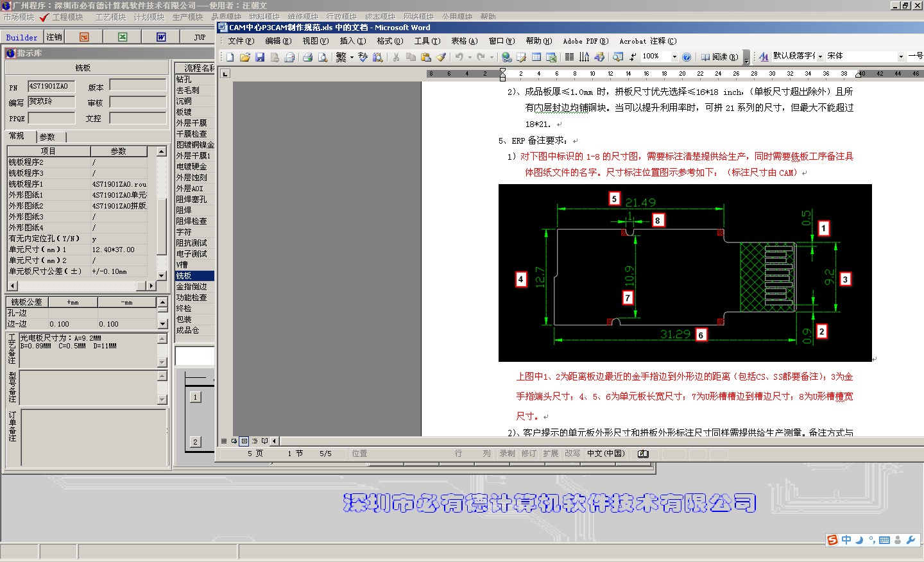The image size is (924, 562).
Task: Create a new blank Word document
Action: [230, 57]
